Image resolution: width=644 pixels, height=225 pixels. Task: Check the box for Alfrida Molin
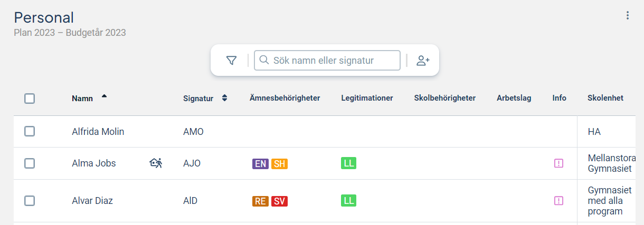coord(30,132)
